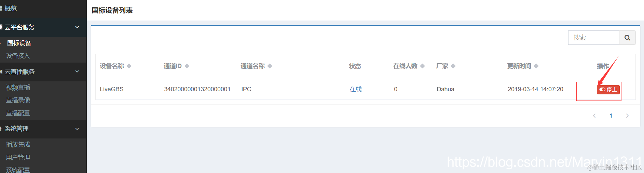The width and height of the screenshot is (644, 173).
Task: Sort by 设备名称 column arrows
Action: click(x=129, y=66)
